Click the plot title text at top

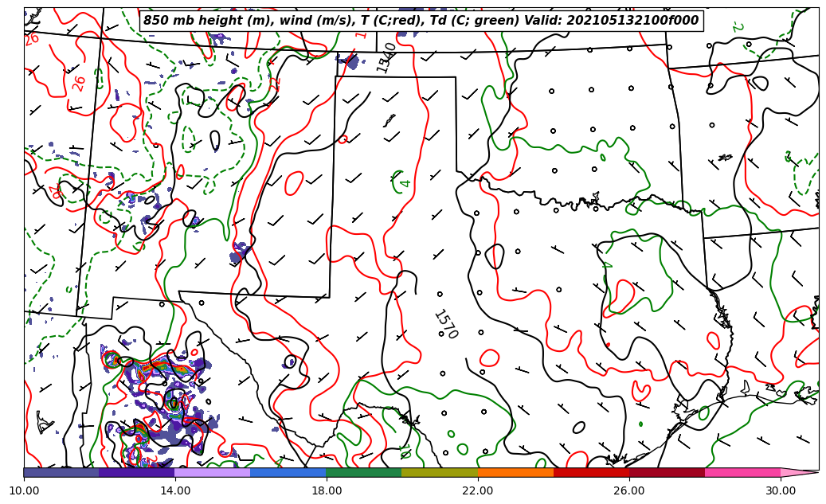[x=421, y=21]
